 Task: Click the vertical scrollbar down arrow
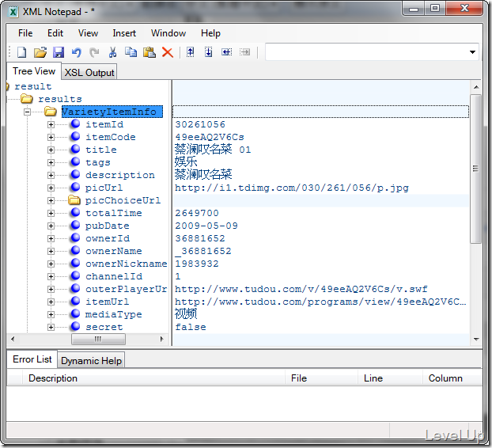point(476,339)
